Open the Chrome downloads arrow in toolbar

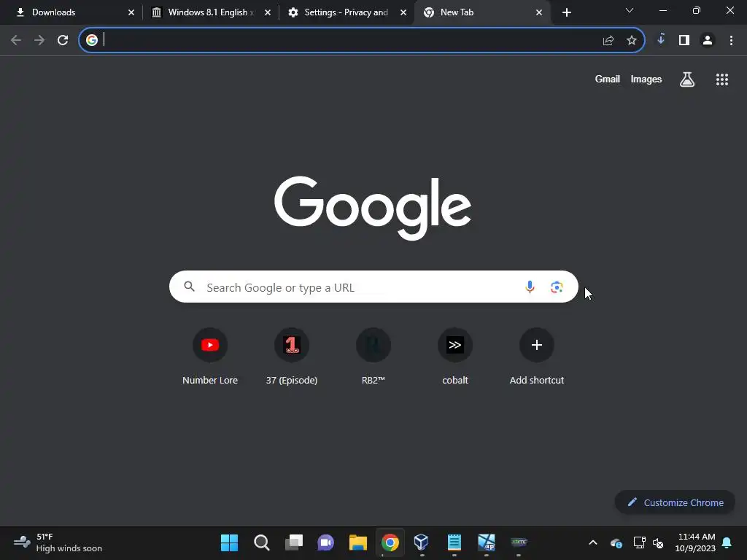pyautogui.click(x=661, y=39)
